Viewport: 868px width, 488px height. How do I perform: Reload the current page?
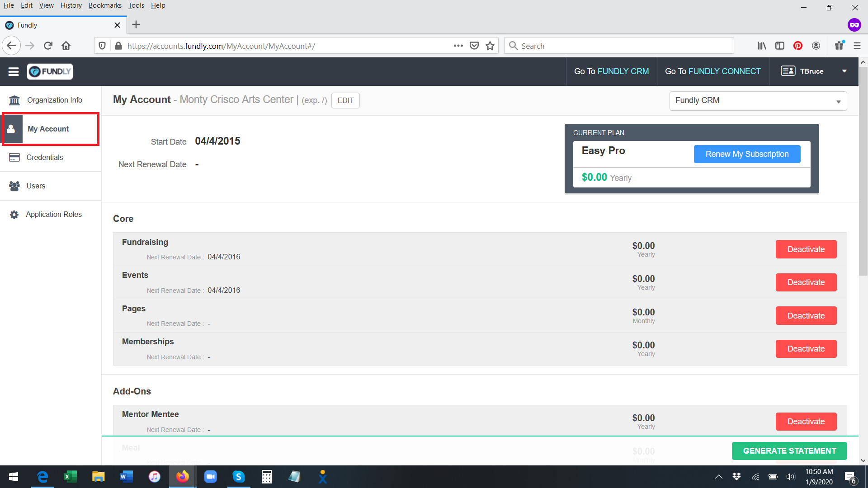(48, 46)
